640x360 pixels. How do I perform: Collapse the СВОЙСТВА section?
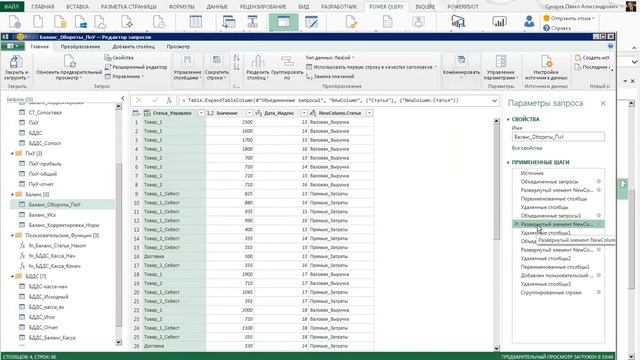509,119
